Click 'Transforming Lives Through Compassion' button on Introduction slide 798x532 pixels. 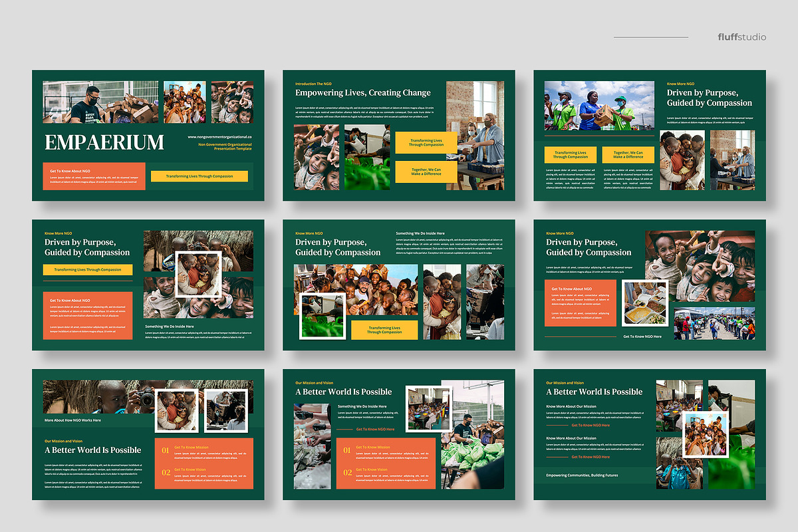pos(426,142)
